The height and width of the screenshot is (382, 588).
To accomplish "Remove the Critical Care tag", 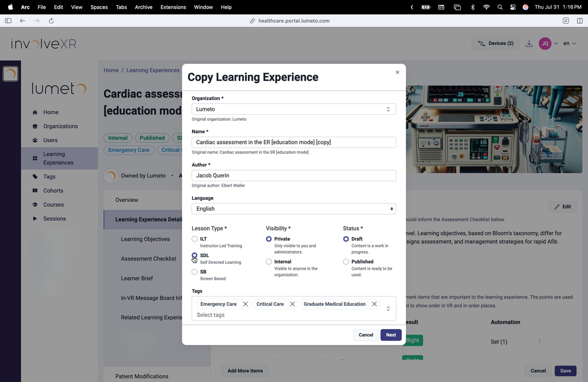I will point(293,304).
